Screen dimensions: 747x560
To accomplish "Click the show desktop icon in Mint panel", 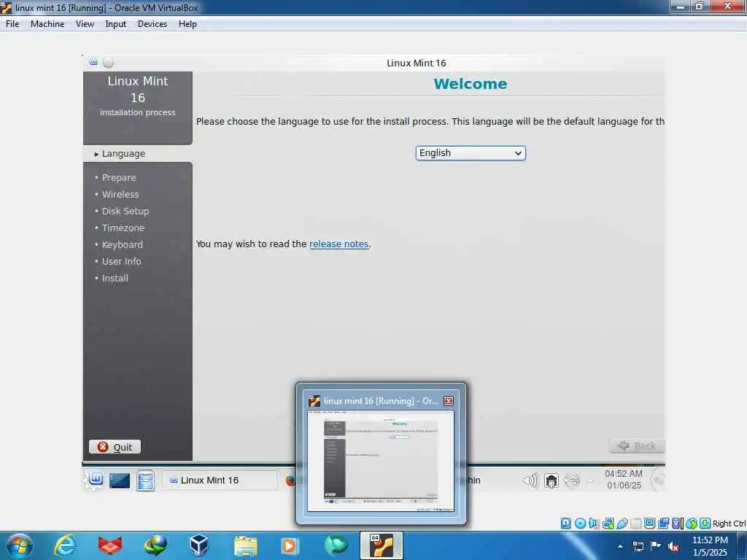I will click(x=120, y=481).
